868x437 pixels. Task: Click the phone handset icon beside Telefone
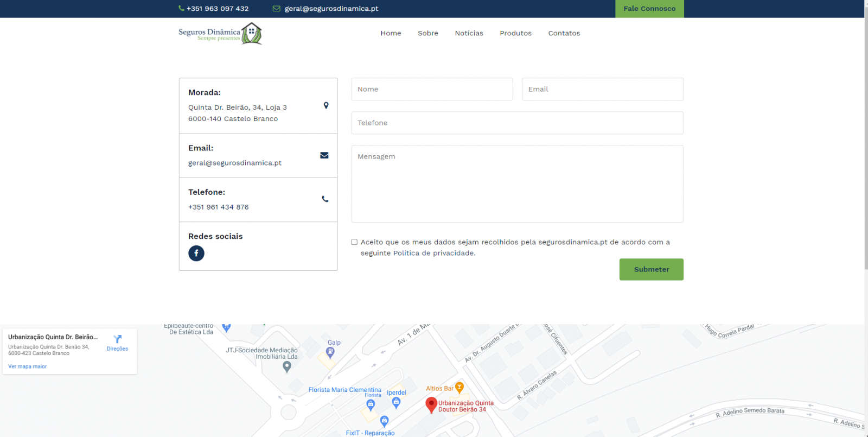point(325,199)
